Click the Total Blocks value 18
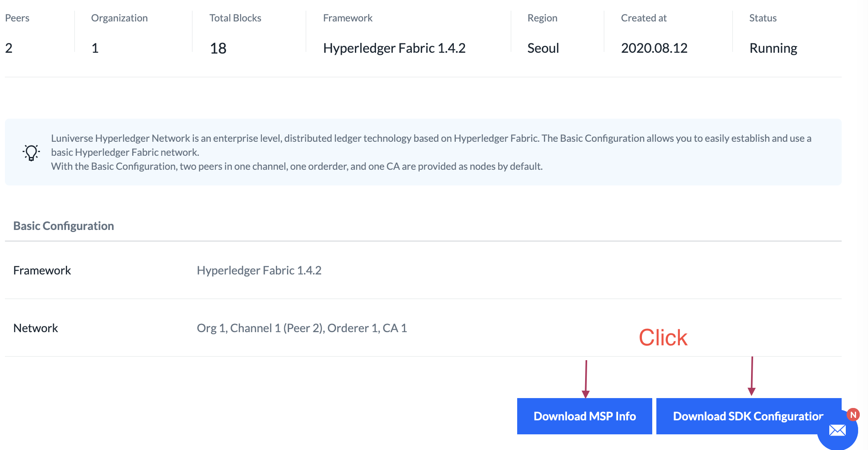Screen dimensions: 868x450 (x=218, y=48)
